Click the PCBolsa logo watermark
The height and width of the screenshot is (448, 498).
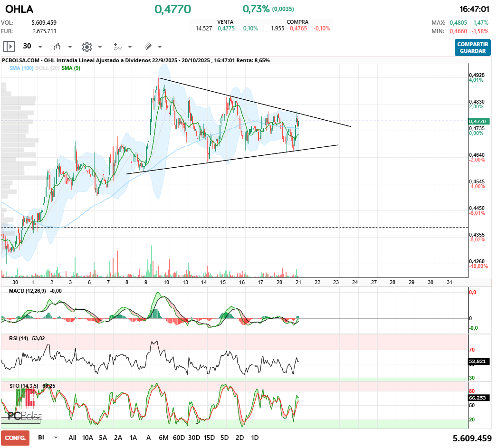point(25,416)
